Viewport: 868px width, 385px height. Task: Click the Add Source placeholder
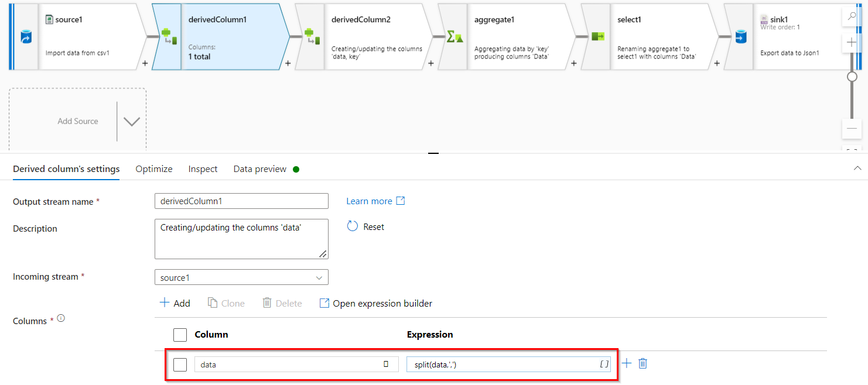[77, 121]
